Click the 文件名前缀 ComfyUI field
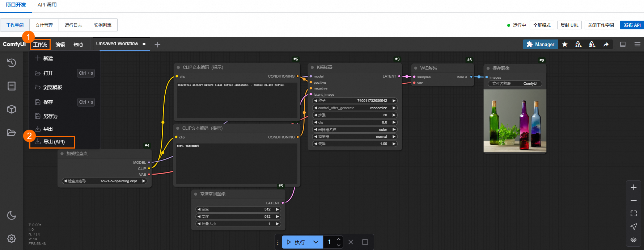Viewport: 644px width, 250px height. pyautogui.click(x=515, y=83)
